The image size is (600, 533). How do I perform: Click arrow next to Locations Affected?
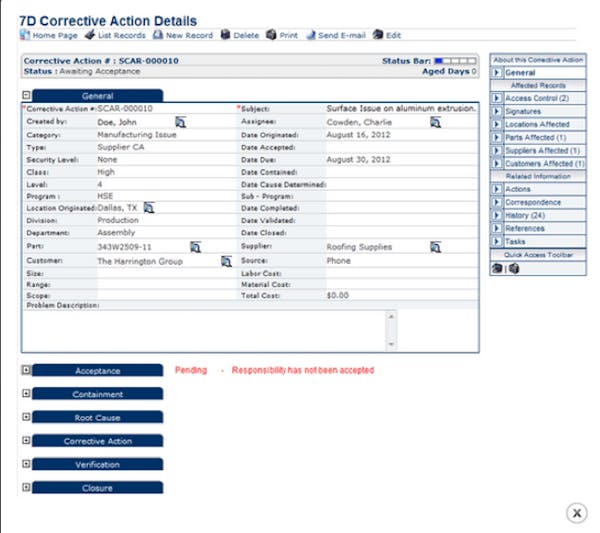[x=497, y=124]
